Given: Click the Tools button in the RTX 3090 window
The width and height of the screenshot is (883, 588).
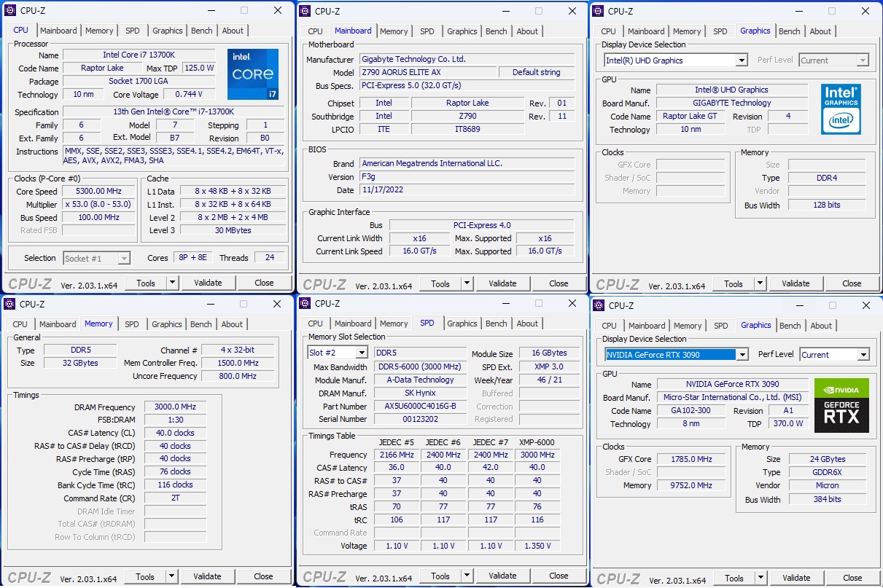Looking at the screenshot, I should 734,578.
